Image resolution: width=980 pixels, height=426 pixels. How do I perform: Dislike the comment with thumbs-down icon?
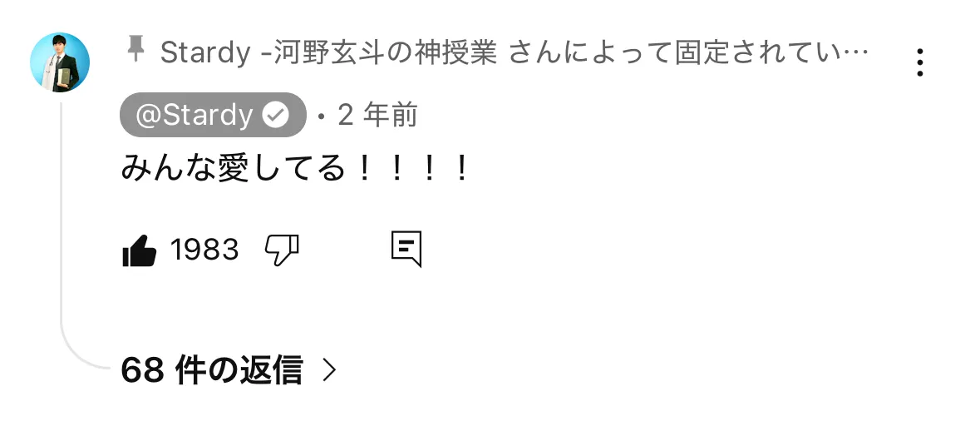pyautogui.click(x=283, y=250)
